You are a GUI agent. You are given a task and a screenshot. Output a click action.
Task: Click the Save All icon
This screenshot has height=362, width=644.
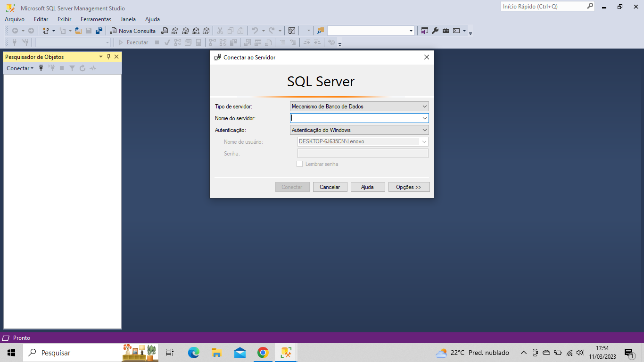tap(99, 31)
